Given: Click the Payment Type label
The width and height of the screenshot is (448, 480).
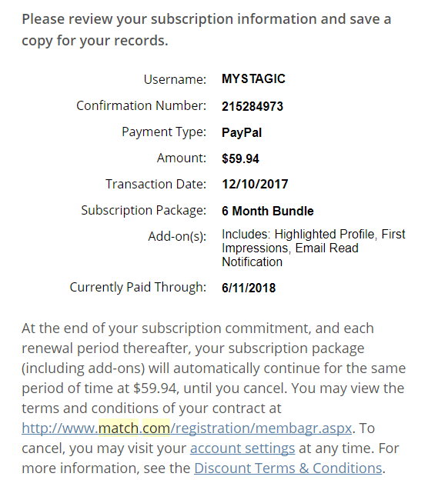Looking at the screenshot, I should (164, 132).
